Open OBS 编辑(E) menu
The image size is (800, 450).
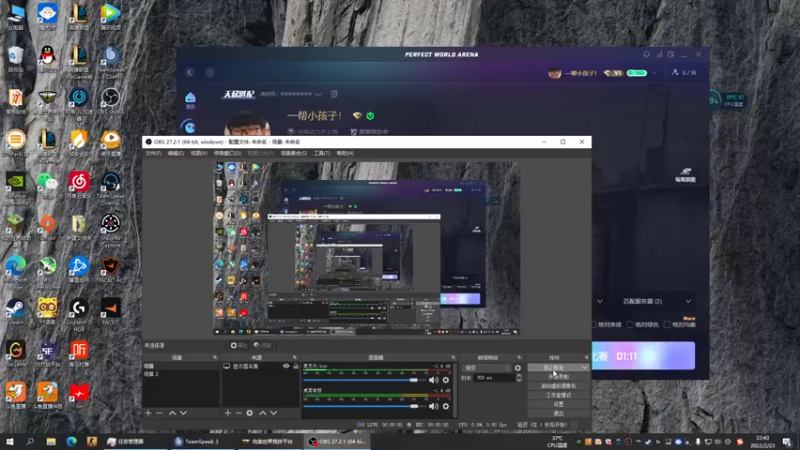coord(176,153)
